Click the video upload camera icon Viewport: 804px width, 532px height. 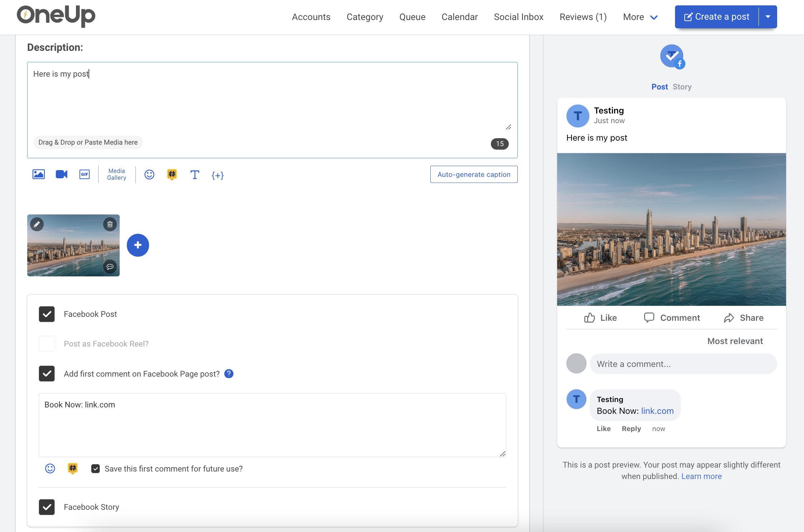pos(62,174)
